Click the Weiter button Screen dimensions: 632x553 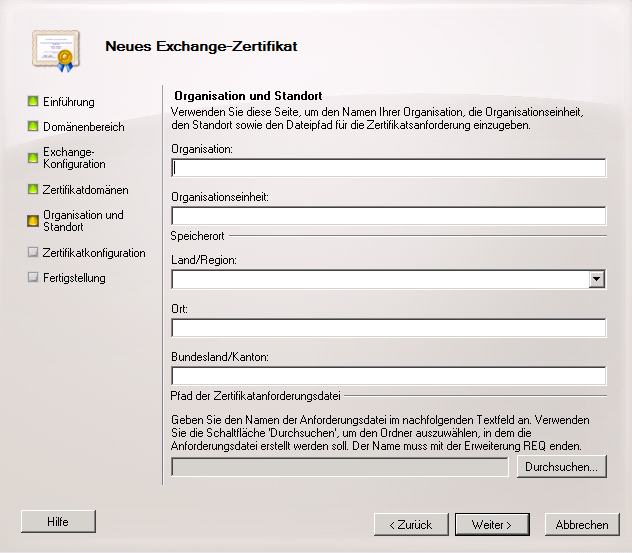coord(492,524)
